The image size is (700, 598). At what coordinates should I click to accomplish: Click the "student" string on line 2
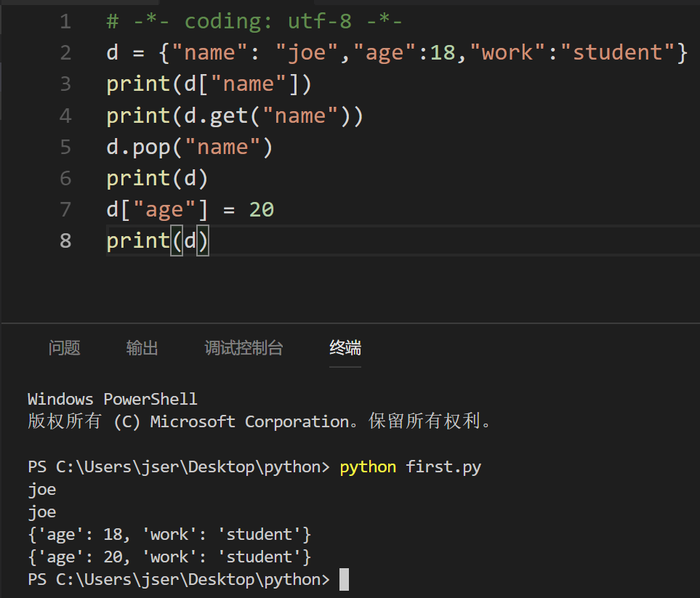[x=617, y=52]
